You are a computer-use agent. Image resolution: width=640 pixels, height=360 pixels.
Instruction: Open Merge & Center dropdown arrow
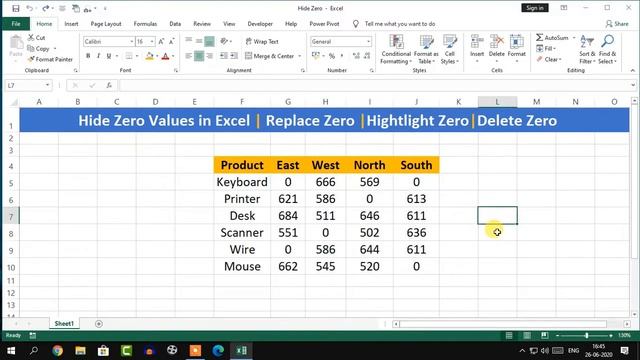[300, 56]
